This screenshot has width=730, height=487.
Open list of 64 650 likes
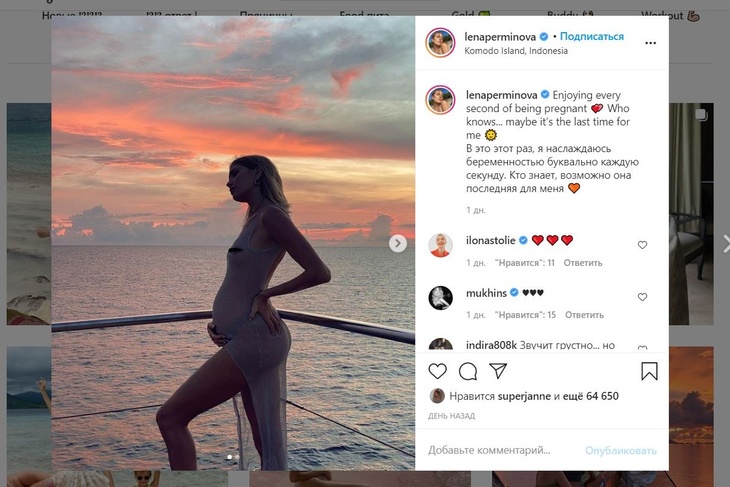(590, 396)
